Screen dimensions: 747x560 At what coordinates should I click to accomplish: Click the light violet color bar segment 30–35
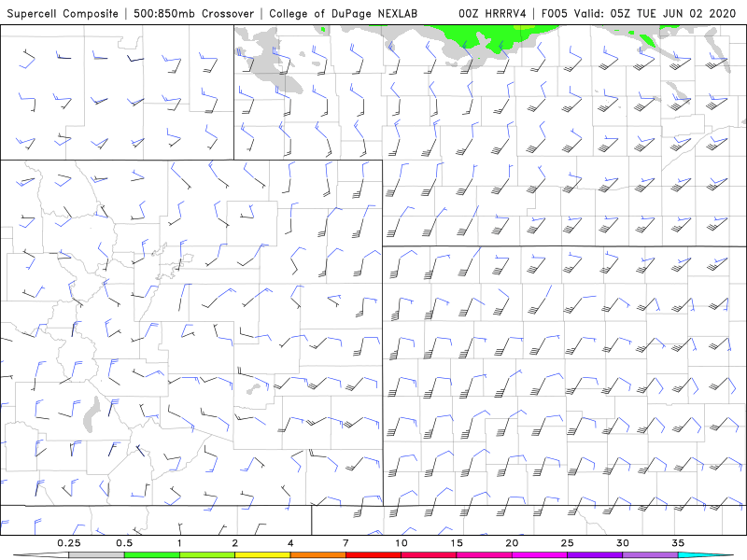coord(650,555)
